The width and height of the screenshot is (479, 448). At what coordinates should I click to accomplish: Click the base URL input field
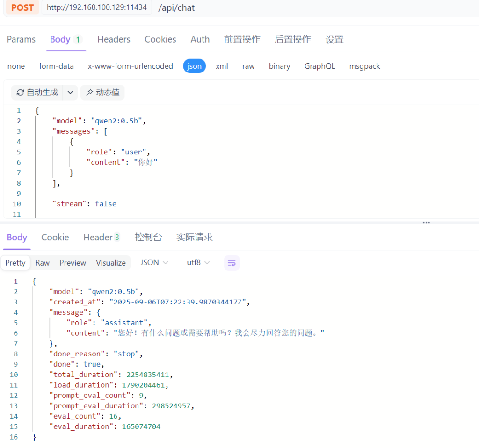click(96, 7)
